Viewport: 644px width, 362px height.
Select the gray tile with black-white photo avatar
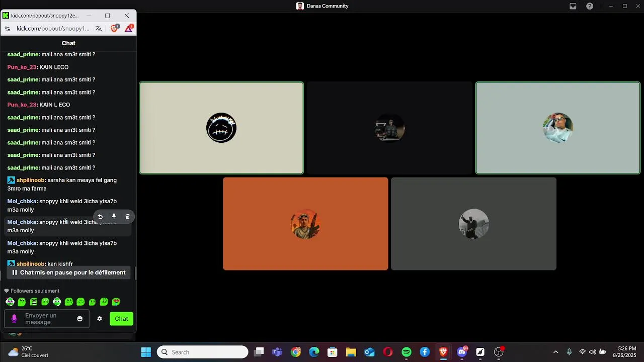pyautogui.click(x=473, y=224)
